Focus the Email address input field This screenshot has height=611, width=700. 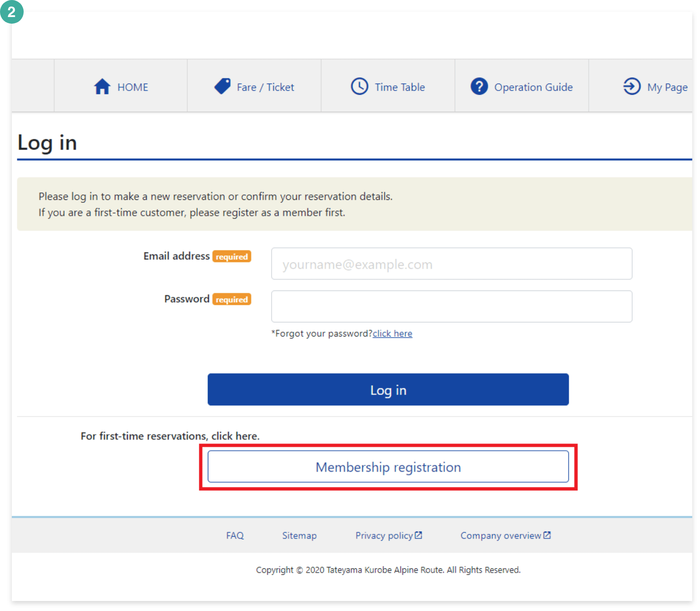point(452,264)
